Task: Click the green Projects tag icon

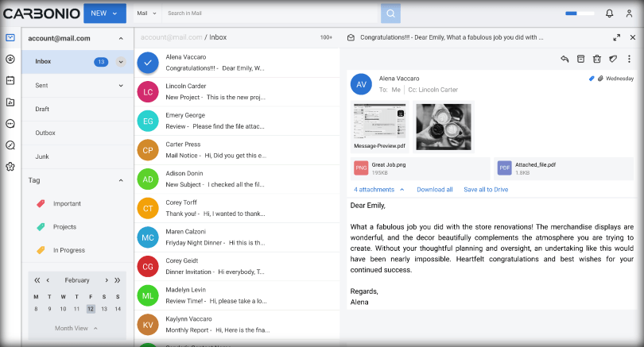Action: pyautogui.click(x=41, y=227)
